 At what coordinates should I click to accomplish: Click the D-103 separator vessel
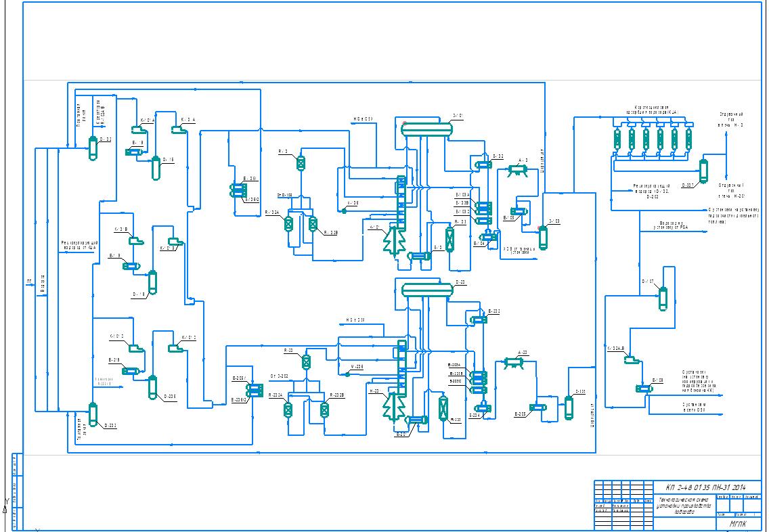coord(542,237)
